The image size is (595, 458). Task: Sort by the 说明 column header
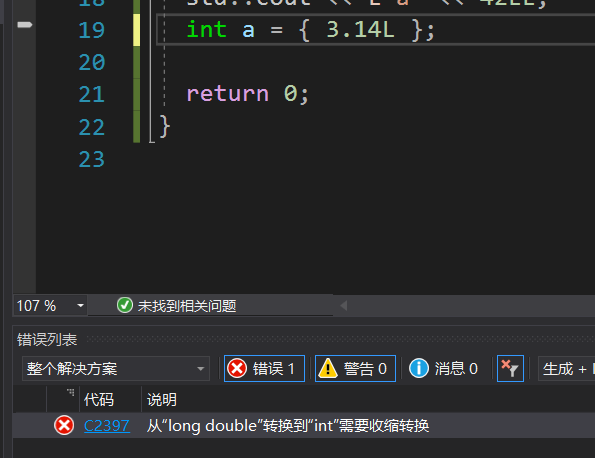162,400
